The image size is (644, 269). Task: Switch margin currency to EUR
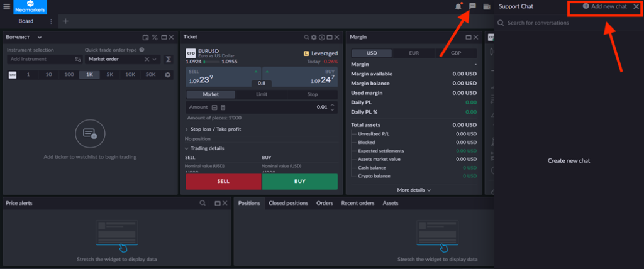pos(413,53)
